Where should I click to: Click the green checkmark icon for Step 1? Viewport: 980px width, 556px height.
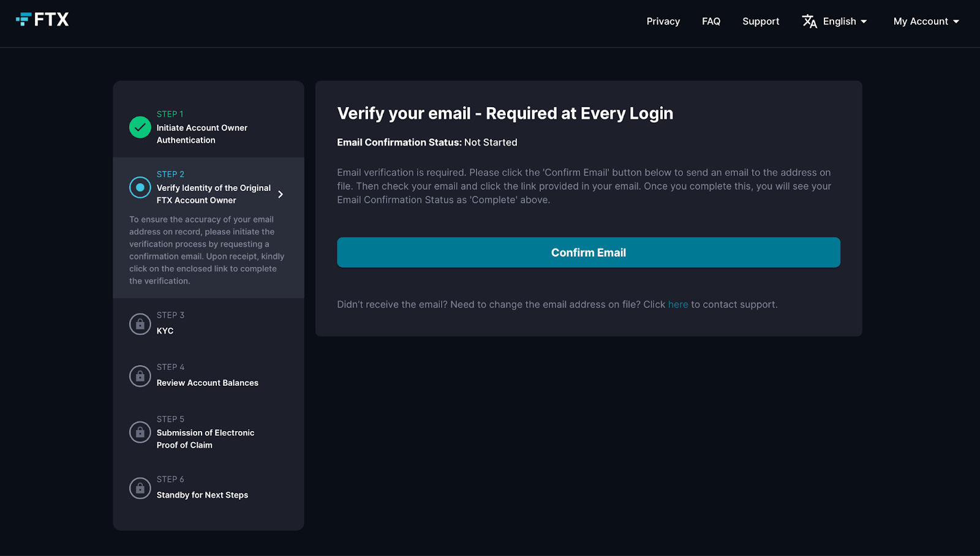pyautogui.click(x=140, y=127)
